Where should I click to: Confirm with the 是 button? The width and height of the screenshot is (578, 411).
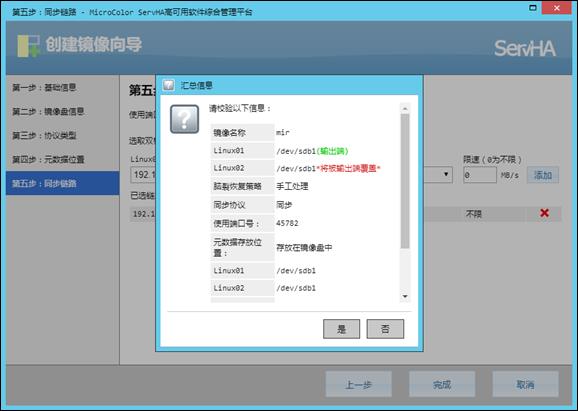tap(341, 328)
